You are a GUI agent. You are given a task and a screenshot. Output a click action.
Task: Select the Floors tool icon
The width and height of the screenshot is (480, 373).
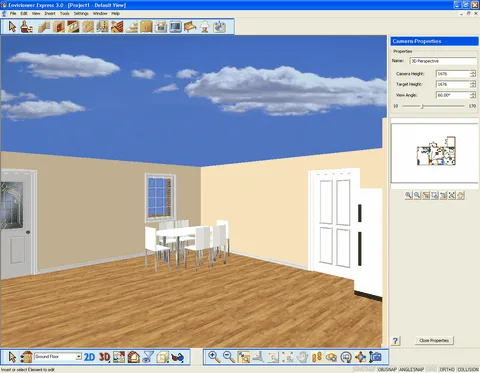coord(88,27)
